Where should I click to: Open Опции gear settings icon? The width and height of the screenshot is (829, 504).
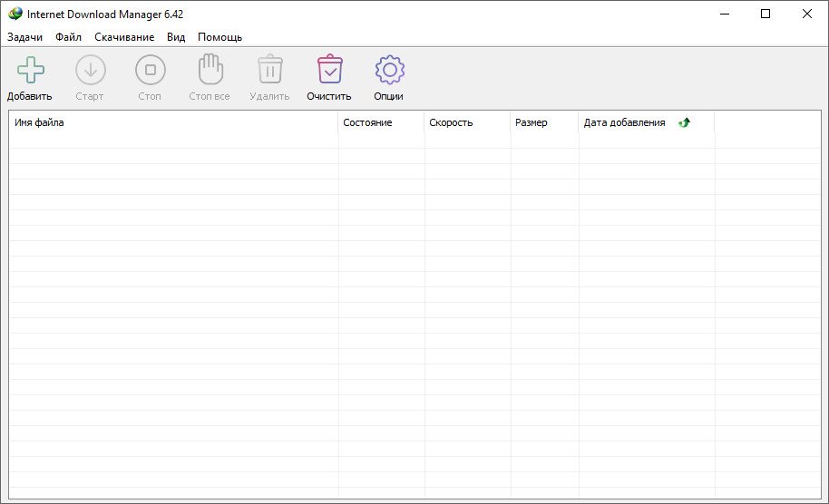[389, 70]
